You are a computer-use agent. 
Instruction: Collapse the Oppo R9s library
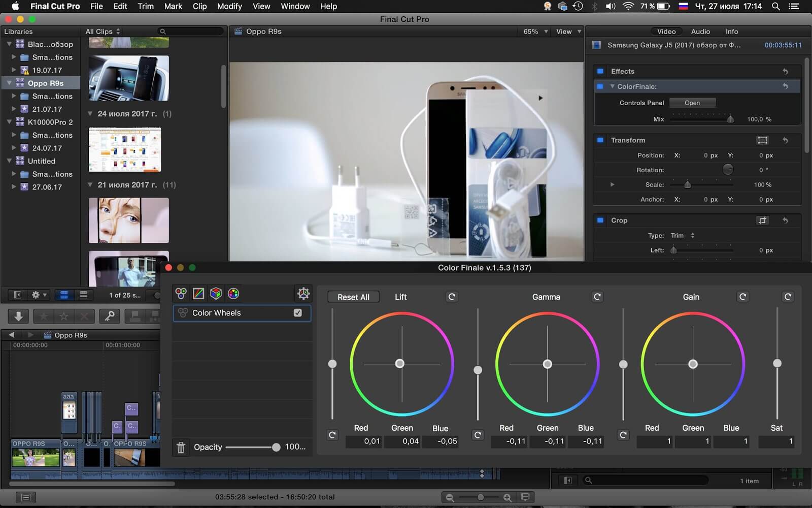click(9, 83)
